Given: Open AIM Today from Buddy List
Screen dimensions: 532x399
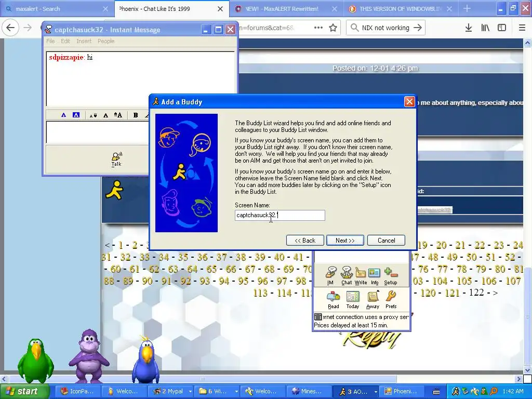Looking at the screenshot, I should (x=353, y=300).
